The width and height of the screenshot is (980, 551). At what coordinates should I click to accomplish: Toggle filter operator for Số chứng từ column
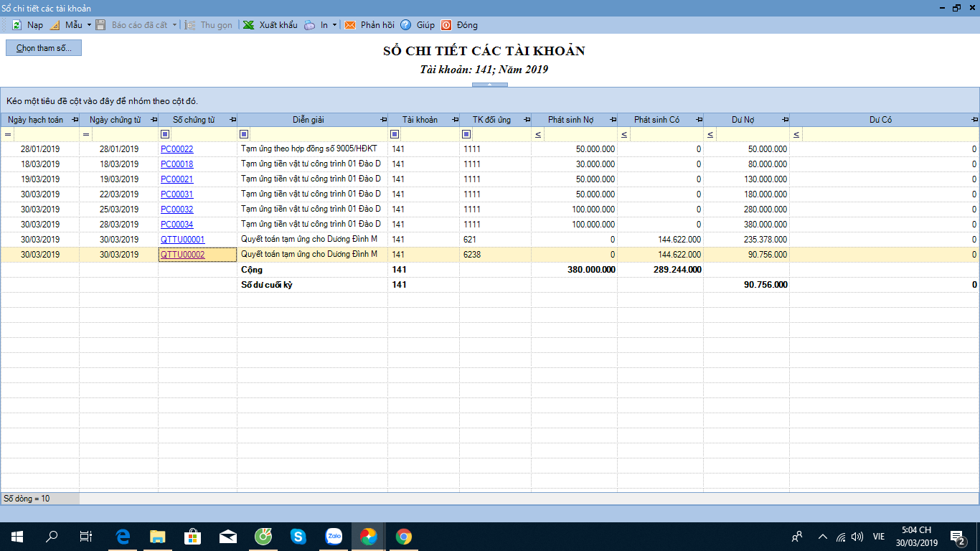pyautogui.click(x=165, y=134)
